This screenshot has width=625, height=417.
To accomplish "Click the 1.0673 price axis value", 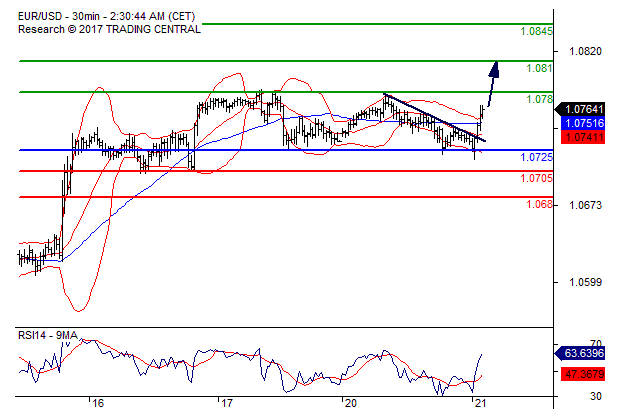I will pos(585,205).
